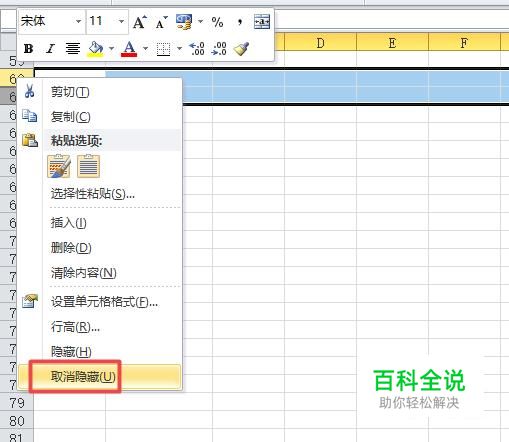Select row 79 header

click(17, 403)
